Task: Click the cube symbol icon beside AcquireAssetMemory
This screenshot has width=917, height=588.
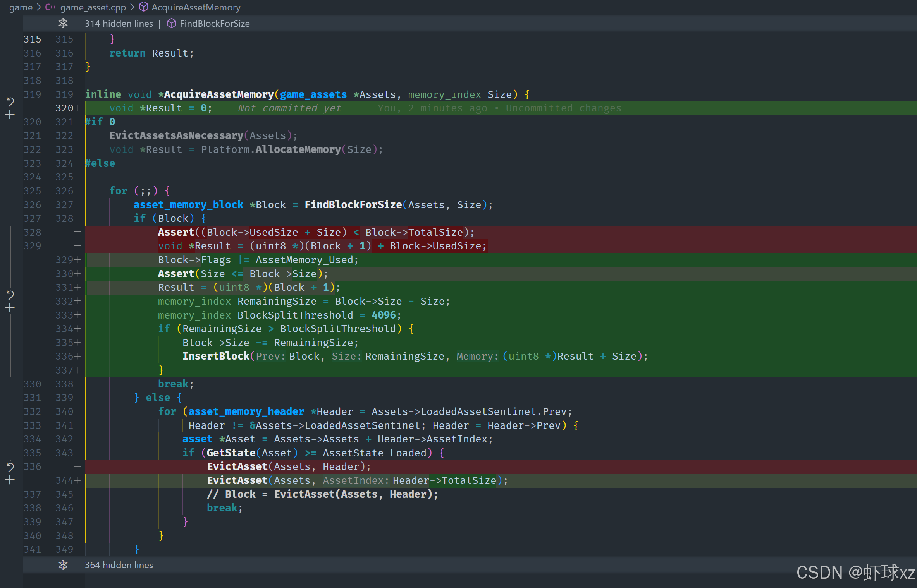Action: tap(144, 7)
